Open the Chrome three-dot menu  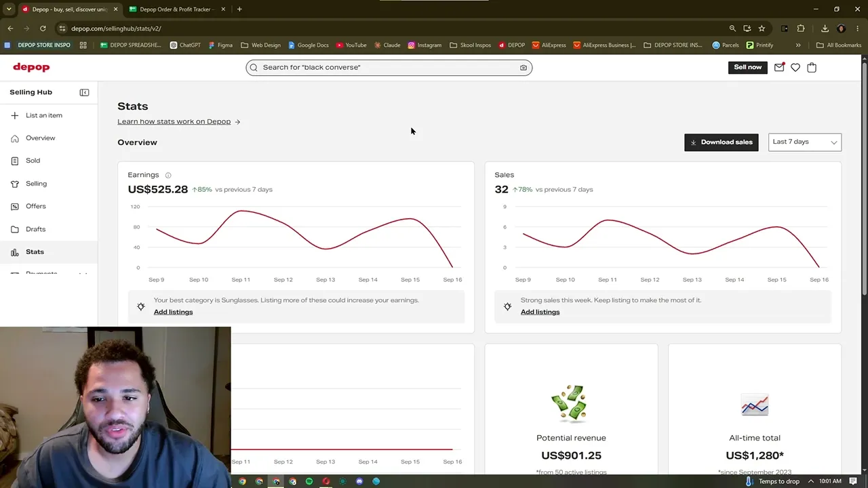point(857,28)
